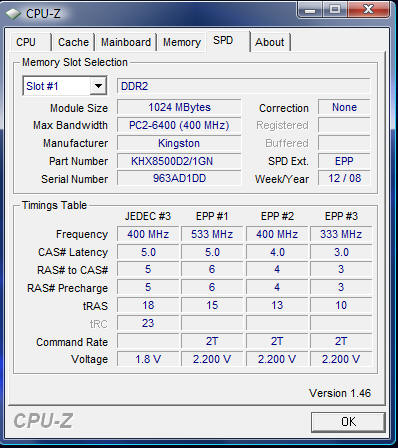Click the Module Size label

click(x=79, y=108)
